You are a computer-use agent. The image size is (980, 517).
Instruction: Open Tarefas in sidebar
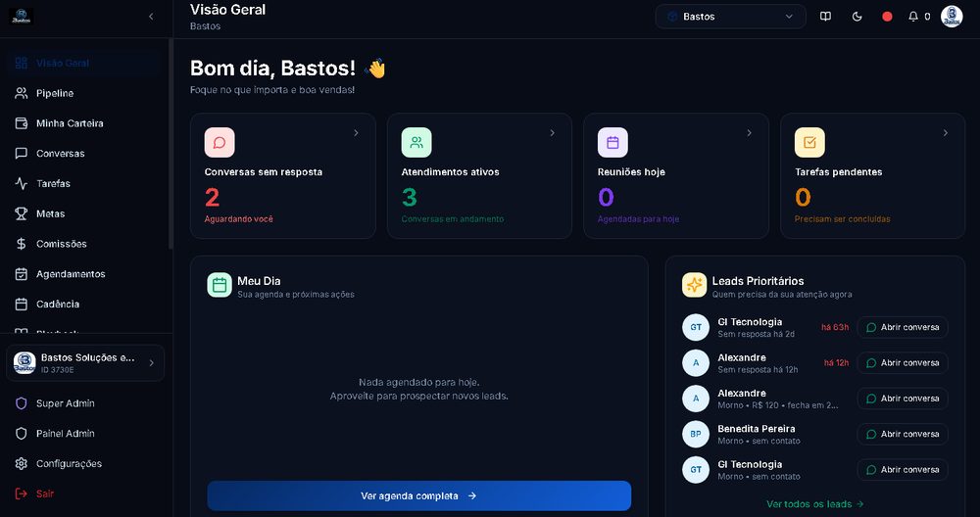pyautogui.click(x=85, y=183)
